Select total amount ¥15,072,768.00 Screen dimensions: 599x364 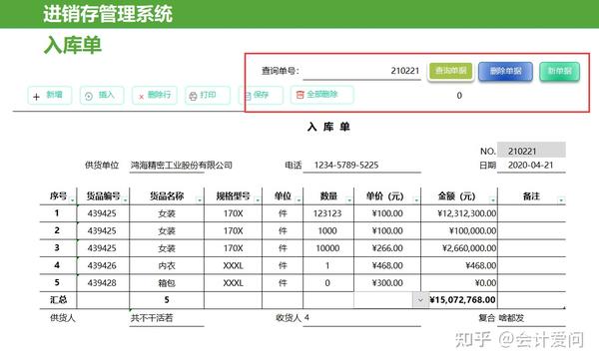click(x=462, y=300)
